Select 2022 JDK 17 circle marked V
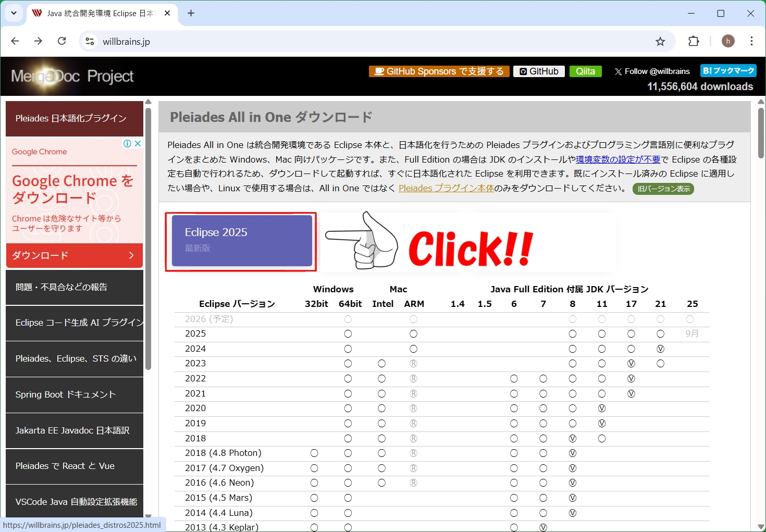The width and height of the screenshot is (766, 532). pos(631,379)
